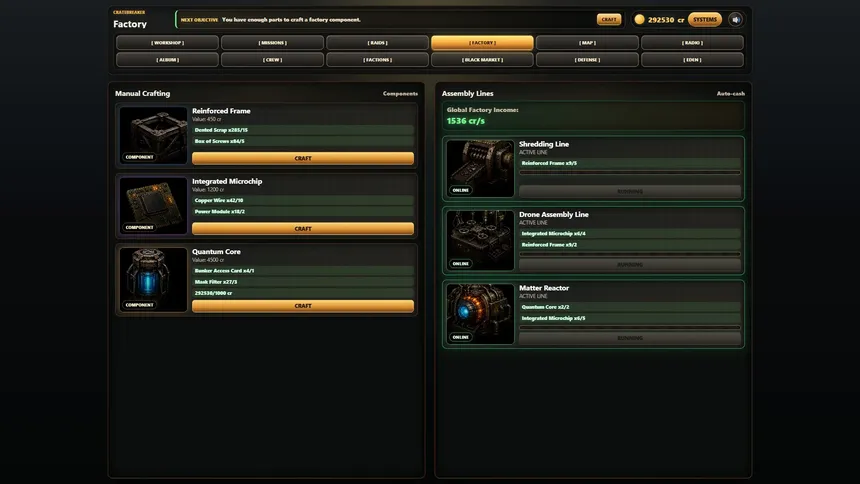This screenshot has width=860, height=484.
Task: Click RUNNING button on Shredding Line
Action: [x=630, y=192]
